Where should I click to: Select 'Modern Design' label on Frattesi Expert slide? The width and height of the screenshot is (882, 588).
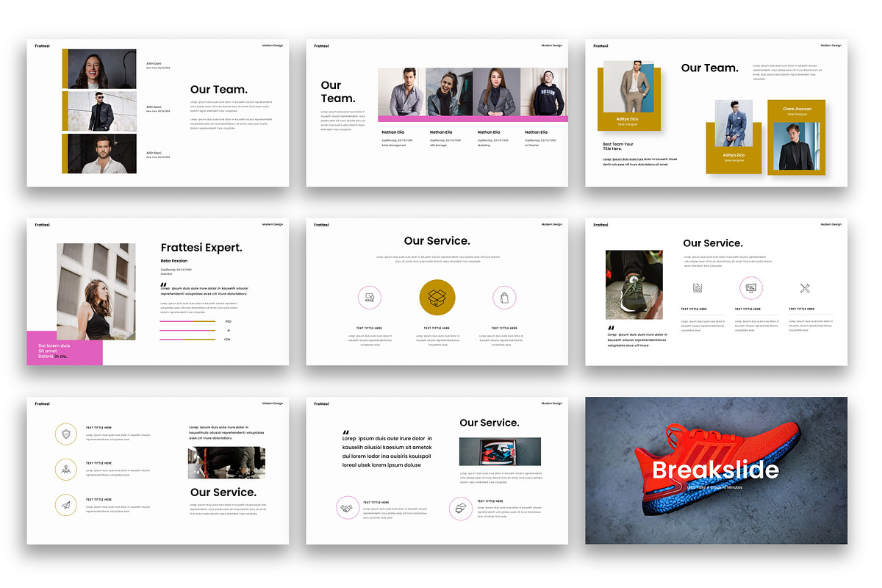tap(273, 224)
